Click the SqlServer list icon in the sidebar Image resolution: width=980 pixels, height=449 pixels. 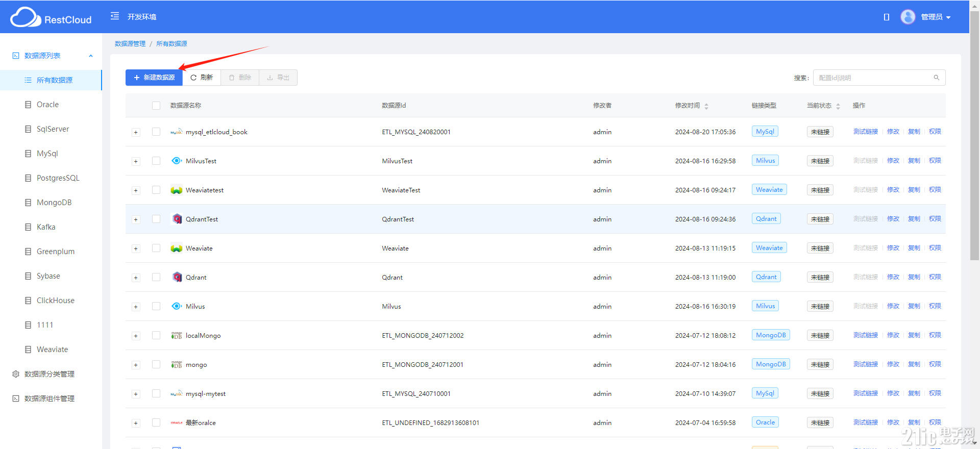click(x=28, y=129)
